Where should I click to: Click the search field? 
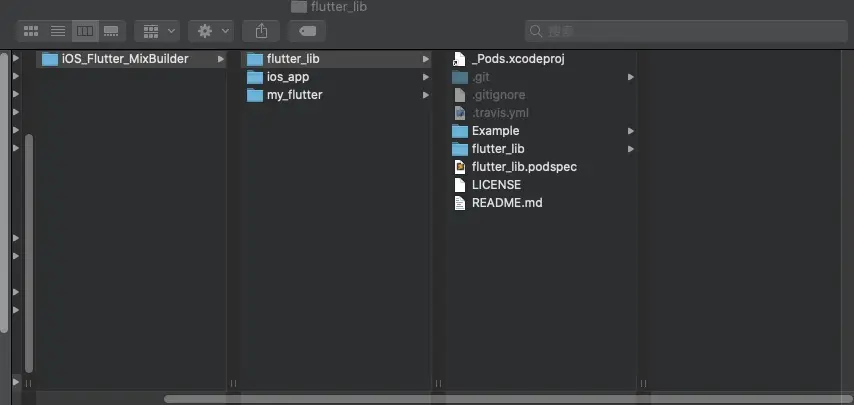[686, 31]
